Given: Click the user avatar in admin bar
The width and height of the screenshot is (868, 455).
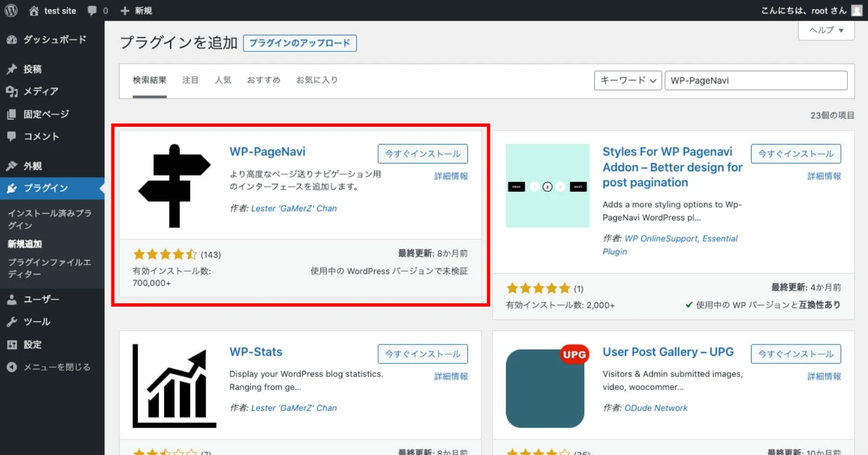Looking at the screenshot, I should [857, 10].
